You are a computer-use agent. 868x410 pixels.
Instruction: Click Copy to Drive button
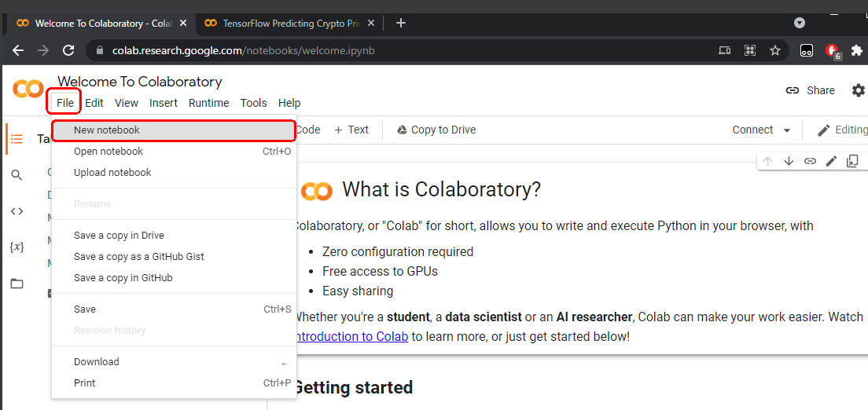(437, 130)
